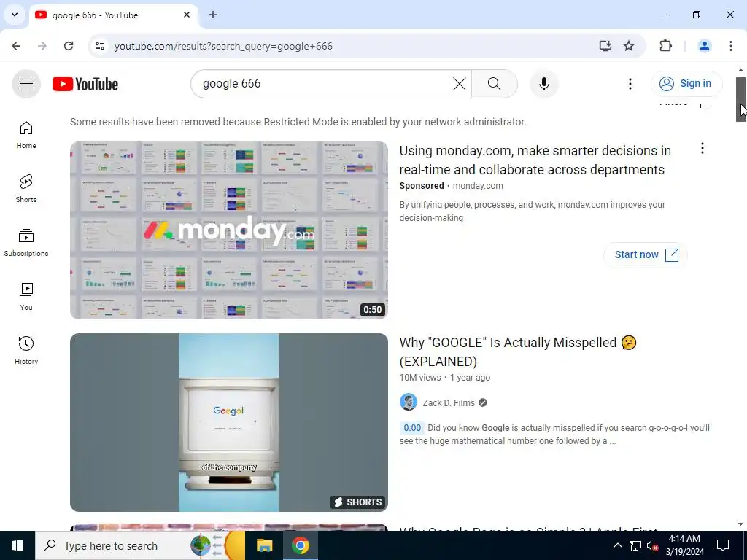
Task: Clear the search box with X
Action: [460, 84]
